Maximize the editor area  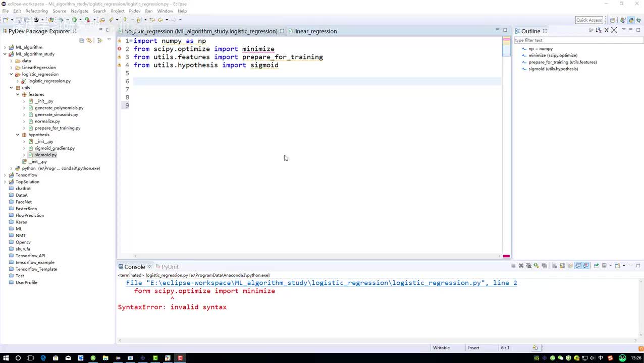tap(505, 30)
